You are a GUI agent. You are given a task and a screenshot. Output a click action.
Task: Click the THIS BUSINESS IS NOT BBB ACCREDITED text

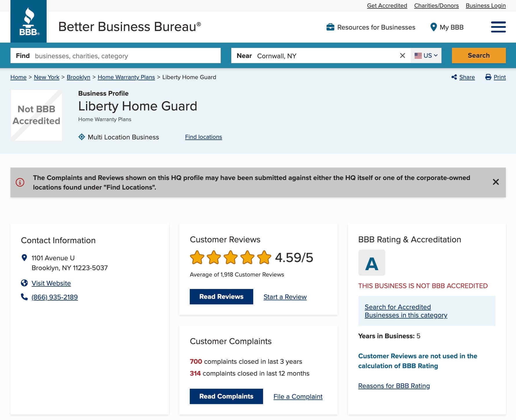pos(423,286)
